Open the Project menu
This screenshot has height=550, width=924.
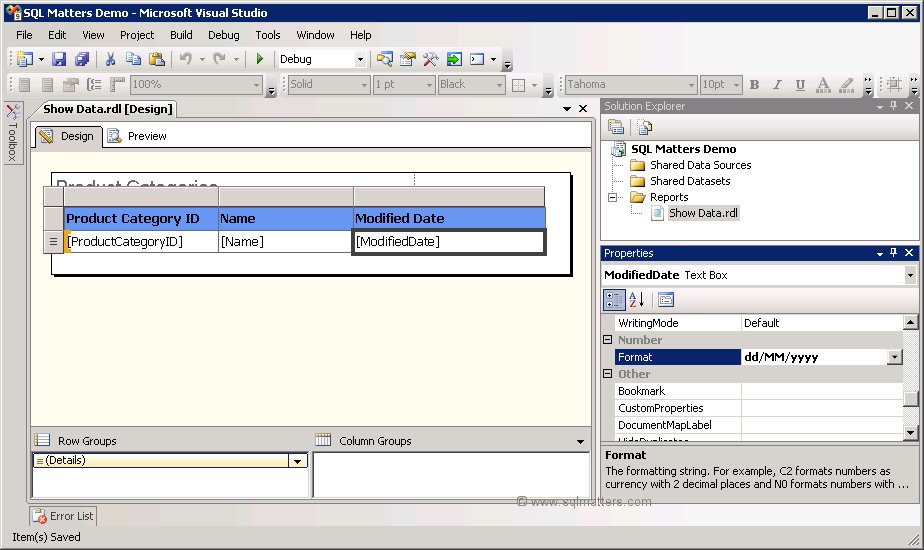click(137, 35)
